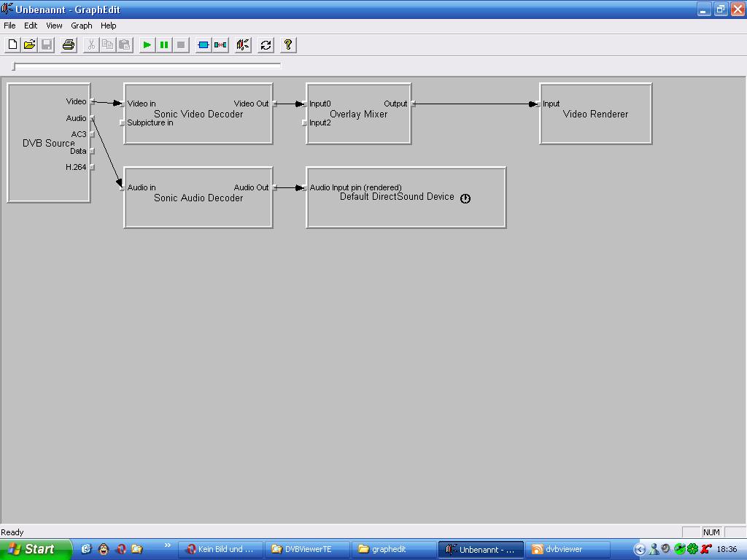Click the AC3 output pin on DVB Source
Image resolution: width=747 pixels, height=560 pixels.
click(93, 134)
